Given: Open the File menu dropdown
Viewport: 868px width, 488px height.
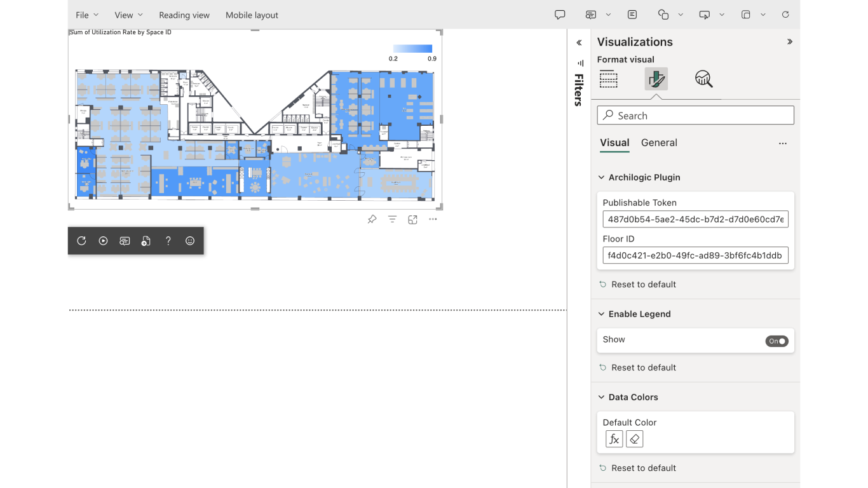Looking at the screenshot, I should pos(87,15).
